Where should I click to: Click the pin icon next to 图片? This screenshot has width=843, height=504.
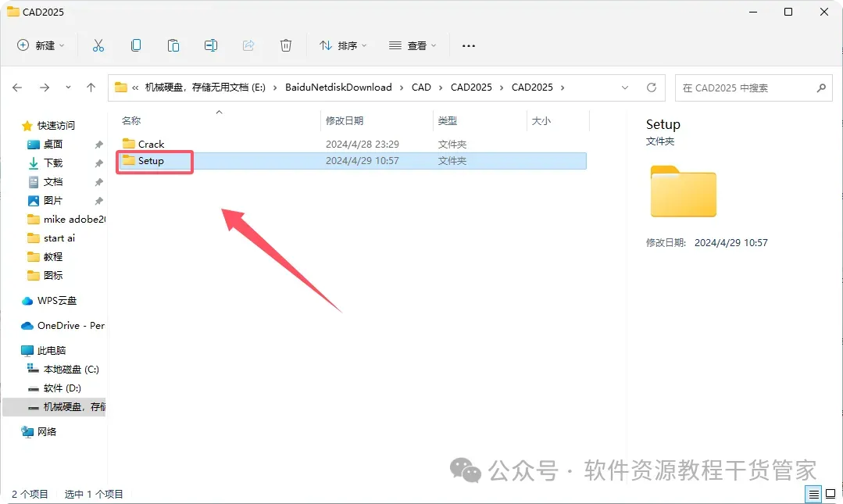point(99,201)
